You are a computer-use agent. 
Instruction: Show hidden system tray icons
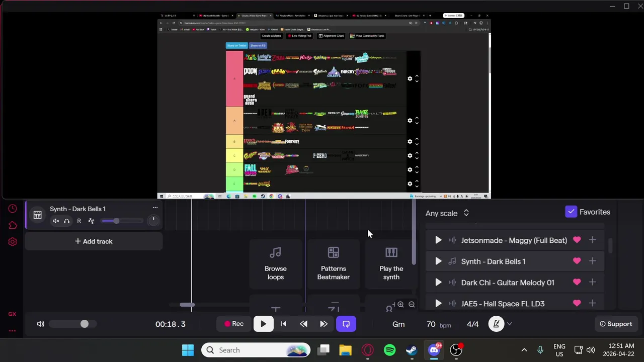point(524,350)
